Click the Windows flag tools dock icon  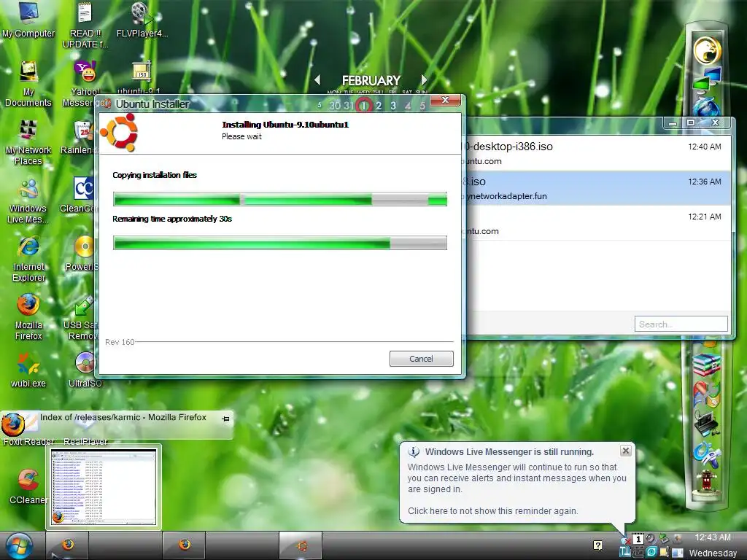[706, 394]
